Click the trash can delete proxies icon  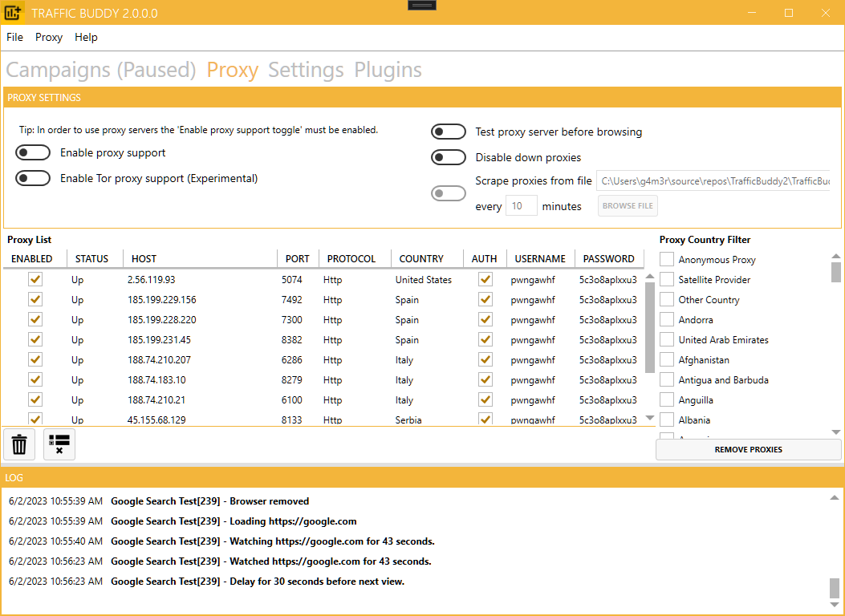tap(19, 445)
